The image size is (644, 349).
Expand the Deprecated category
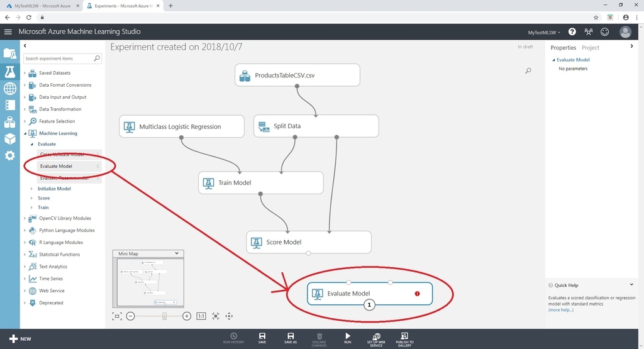pos(25,303)
